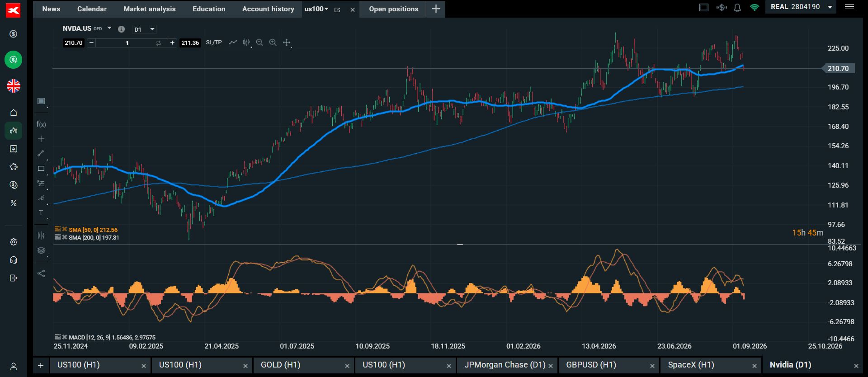Zoom out the chart with minus magnifier
The image size is (868, 377).
click(x=259, y=42)
